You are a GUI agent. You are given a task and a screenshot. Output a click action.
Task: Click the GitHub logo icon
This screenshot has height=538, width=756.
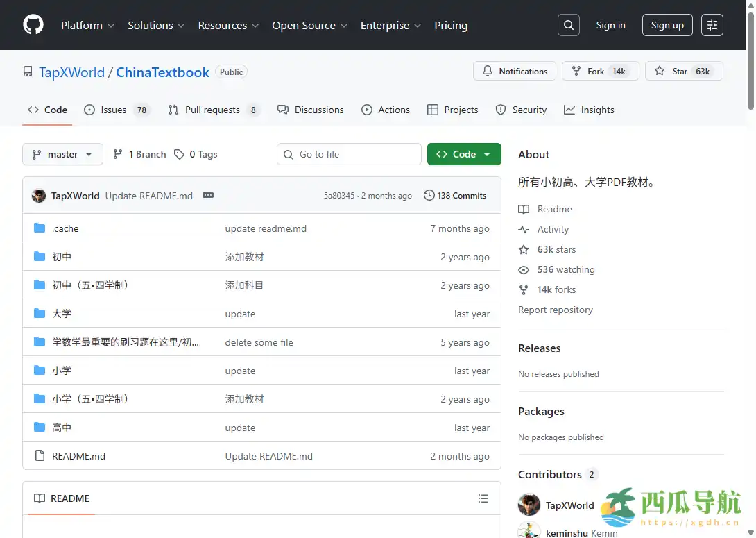pyautogui.click(x=33, y=25)
